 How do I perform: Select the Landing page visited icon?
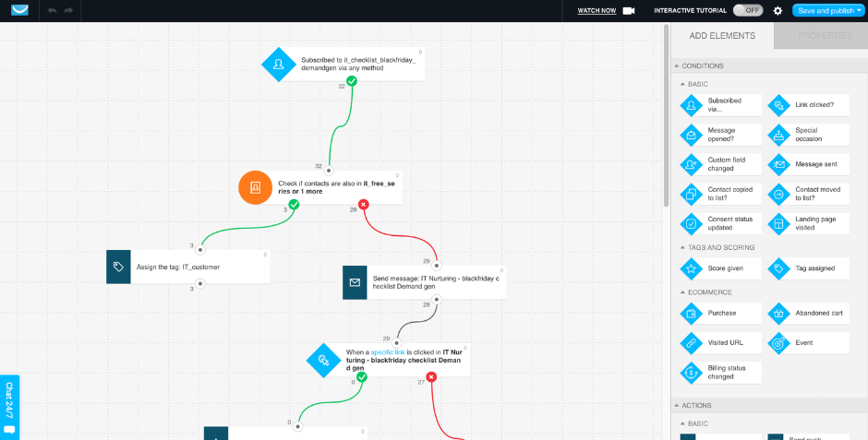(778, 224)
